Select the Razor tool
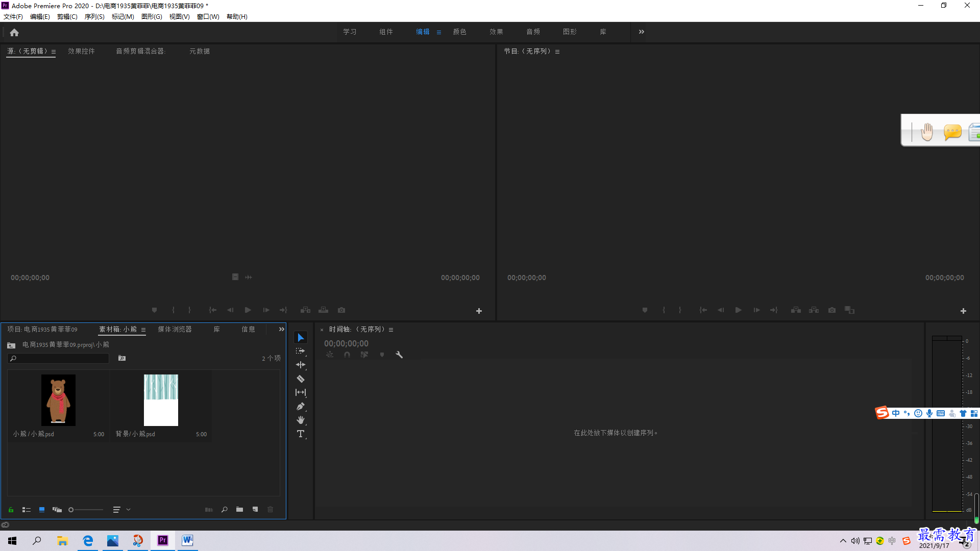980x551 pixels. (x=301, y=379)
